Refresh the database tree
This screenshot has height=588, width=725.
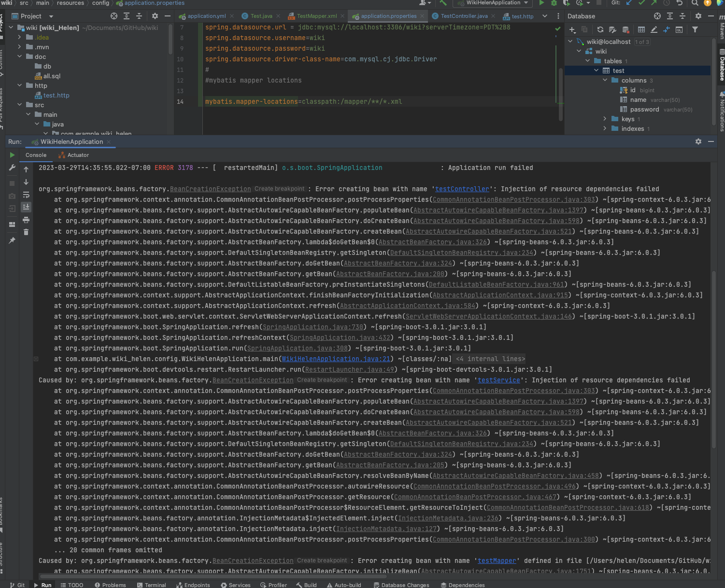point(600,30)
